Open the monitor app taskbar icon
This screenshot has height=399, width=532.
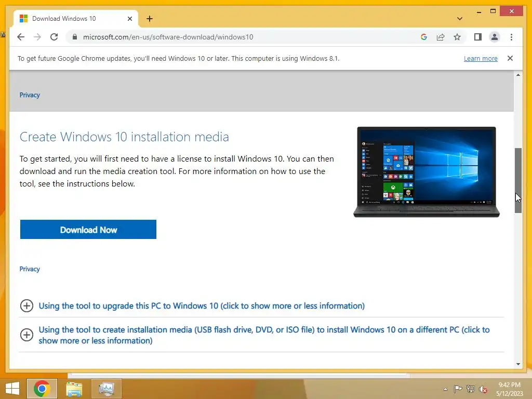coord(106,389)
